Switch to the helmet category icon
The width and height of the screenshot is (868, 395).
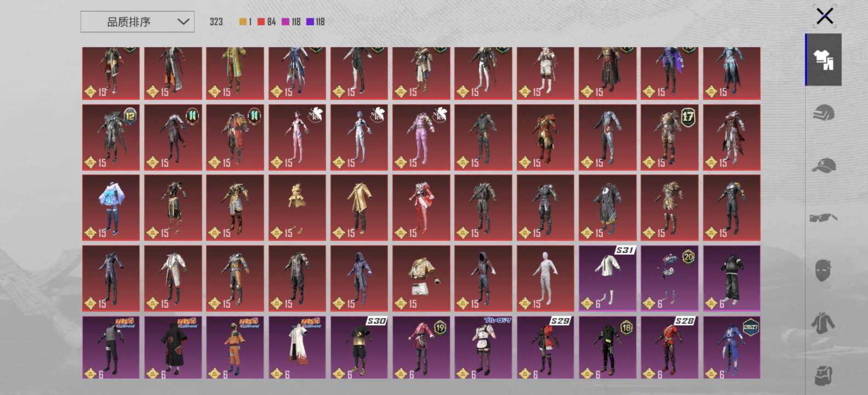click(824, 113)
